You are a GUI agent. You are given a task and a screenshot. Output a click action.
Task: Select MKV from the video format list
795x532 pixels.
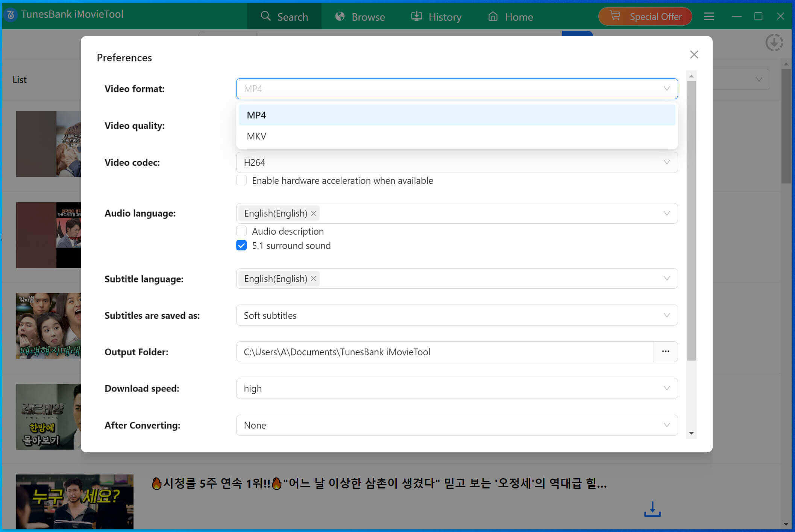coord(256,136)
